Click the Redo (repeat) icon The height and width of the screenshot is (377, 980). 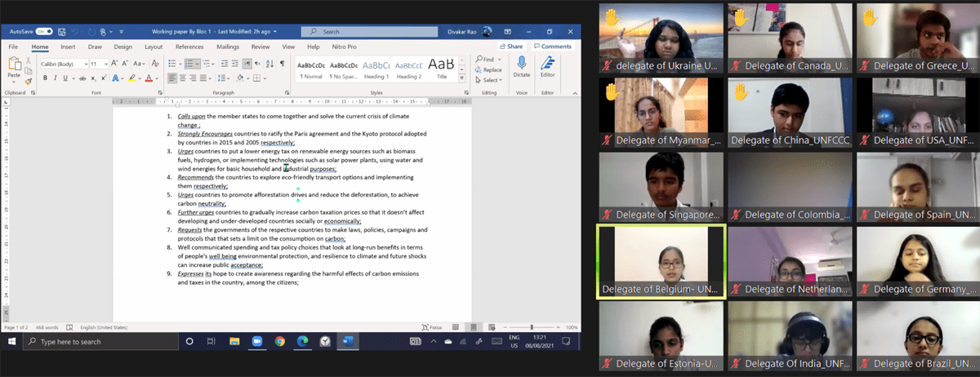coord(91,32)
